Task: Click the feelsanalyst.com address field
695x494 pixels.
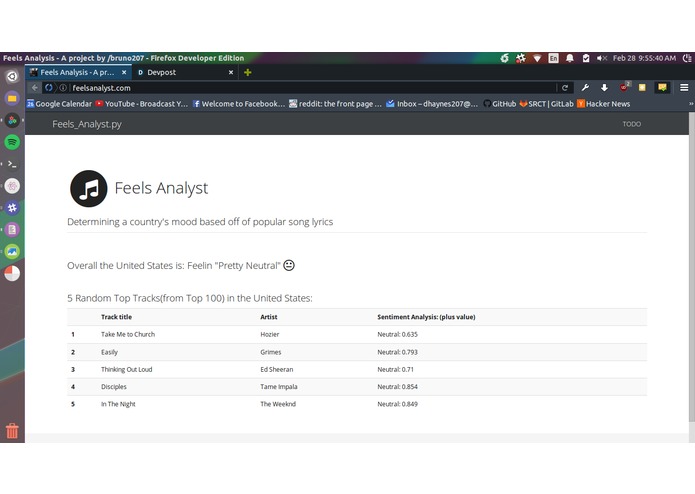Action: [x=312, y=88]
